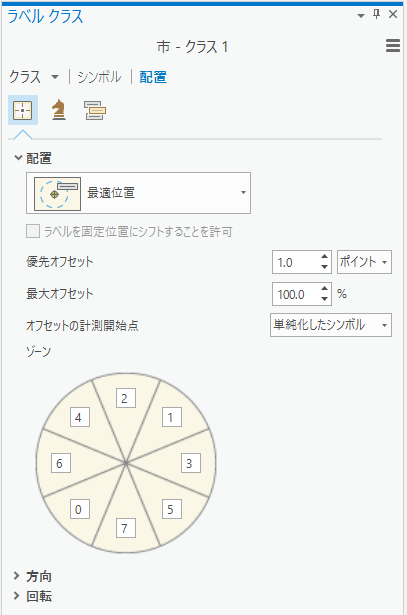Screen dimensions: 407x615
Task: Open the Fitting Strategy knight icon
Action: click(x=58, y=110)
